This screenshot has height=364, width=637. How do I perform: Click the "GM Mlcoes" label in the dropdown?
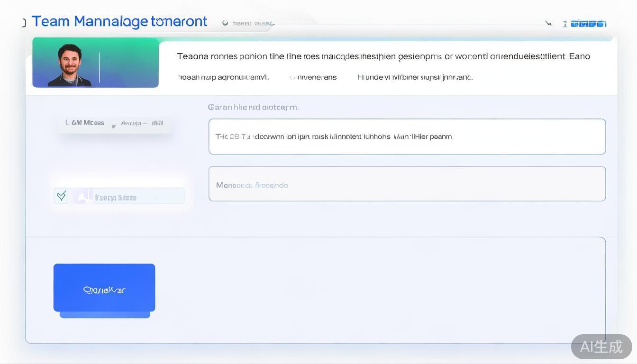click(85, 123)
